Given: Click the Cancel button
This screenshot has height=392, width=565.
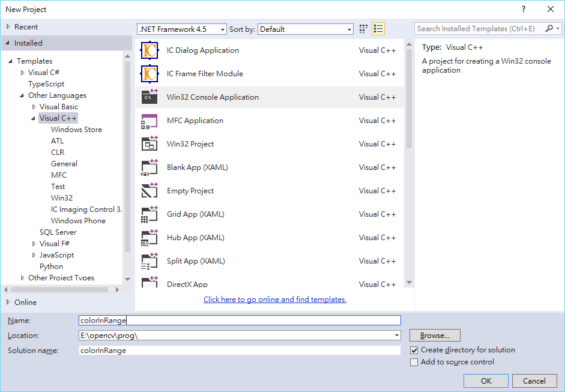Looking at the screenshot, I should pyautogui.click(x=534, y=381).
